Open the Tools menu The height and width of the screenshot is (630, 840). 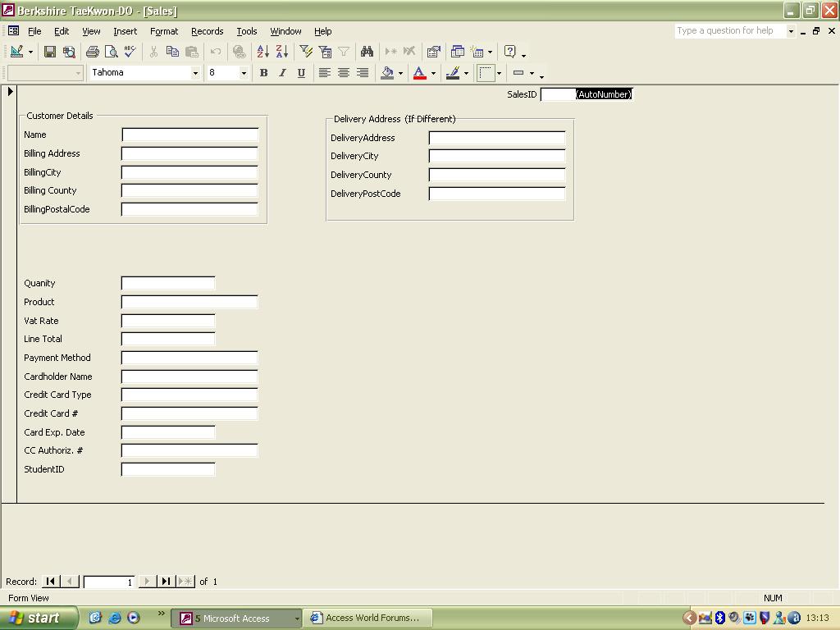247,32
